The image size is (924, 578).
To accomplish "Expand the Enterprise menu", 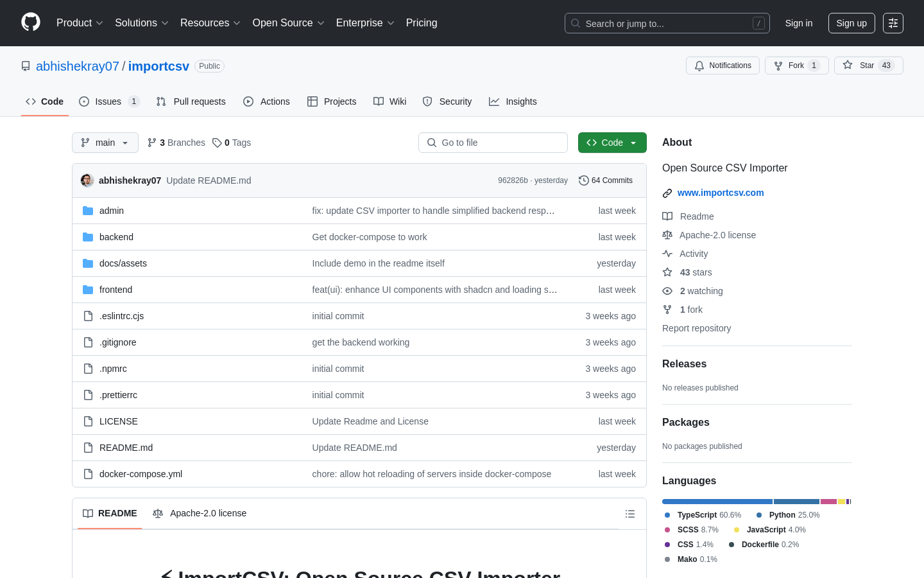I will pos(365,23).
